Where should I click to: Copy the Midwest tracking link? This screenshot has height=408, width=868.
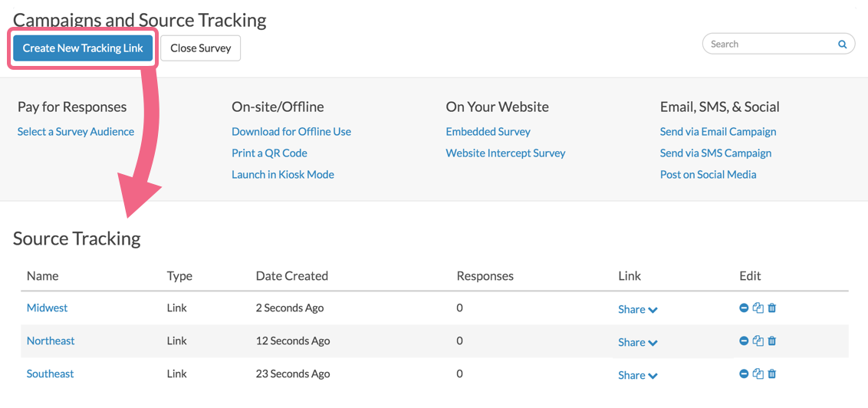(x=758, y=308)
